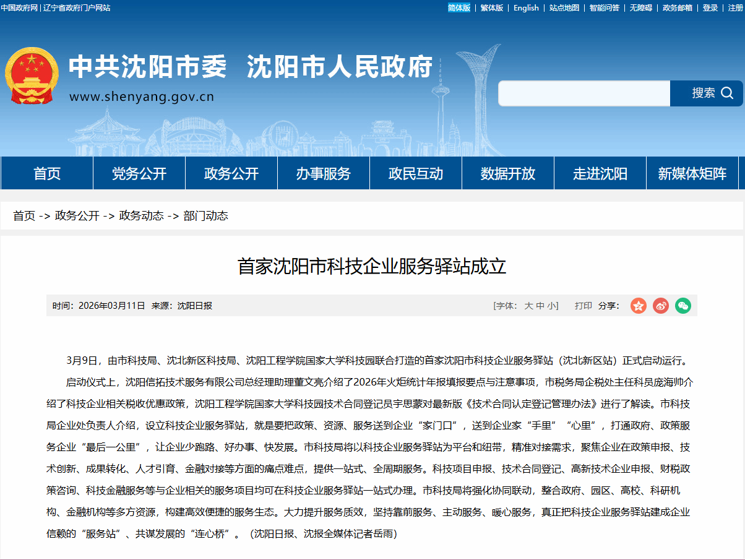Click the 打印 print link
745x560 pixels.
583,306
